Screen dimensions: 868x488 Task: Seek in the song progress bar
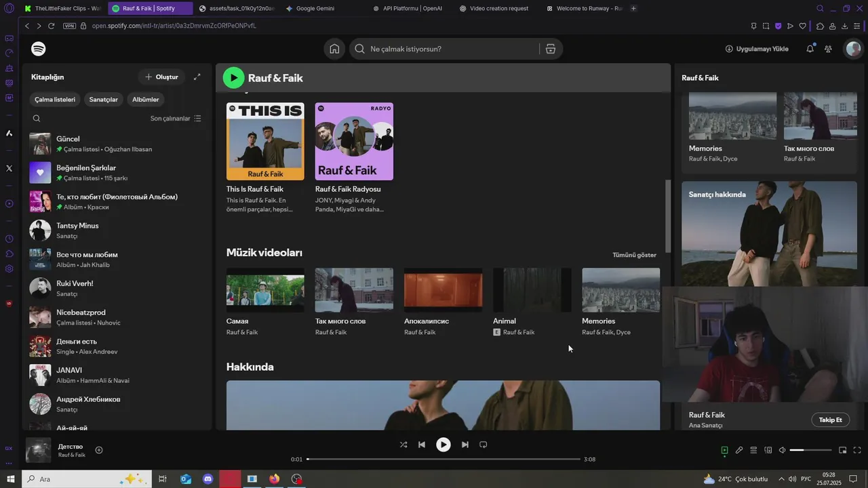click(x=443, y=459)
